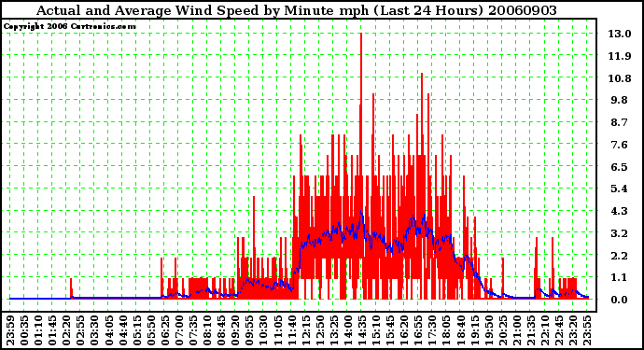Click the 21:35 time label
644x350 pixels.
531,330
